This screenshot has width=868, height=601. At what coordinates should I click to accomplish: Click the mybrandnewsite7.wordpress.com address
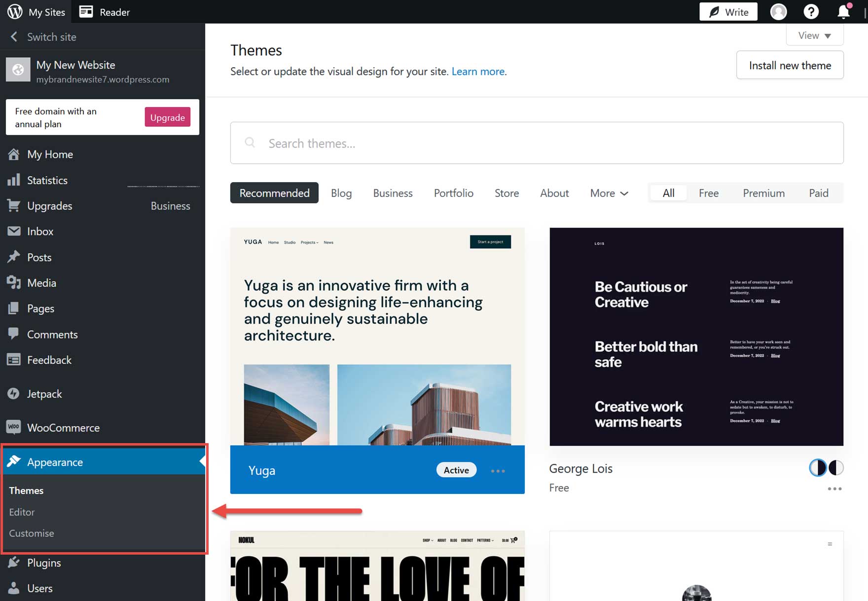coord(103,79)
